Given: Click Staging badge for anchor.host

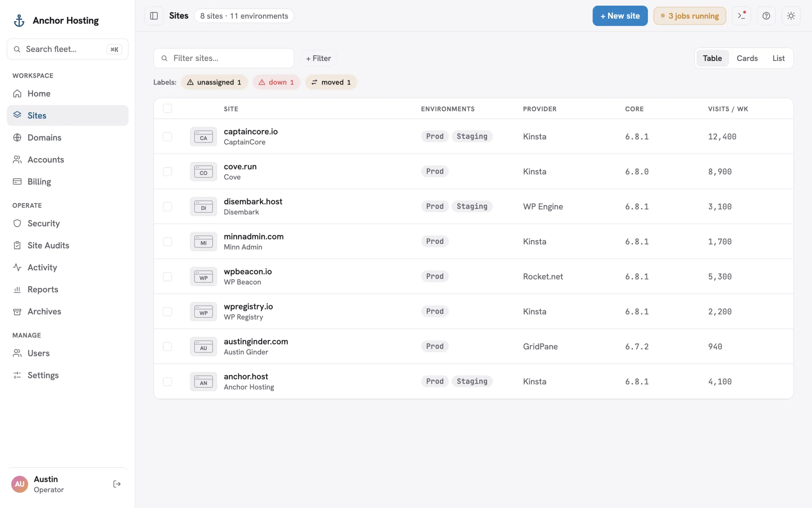Looking at the screenshot, I should [x=472, y=381].
